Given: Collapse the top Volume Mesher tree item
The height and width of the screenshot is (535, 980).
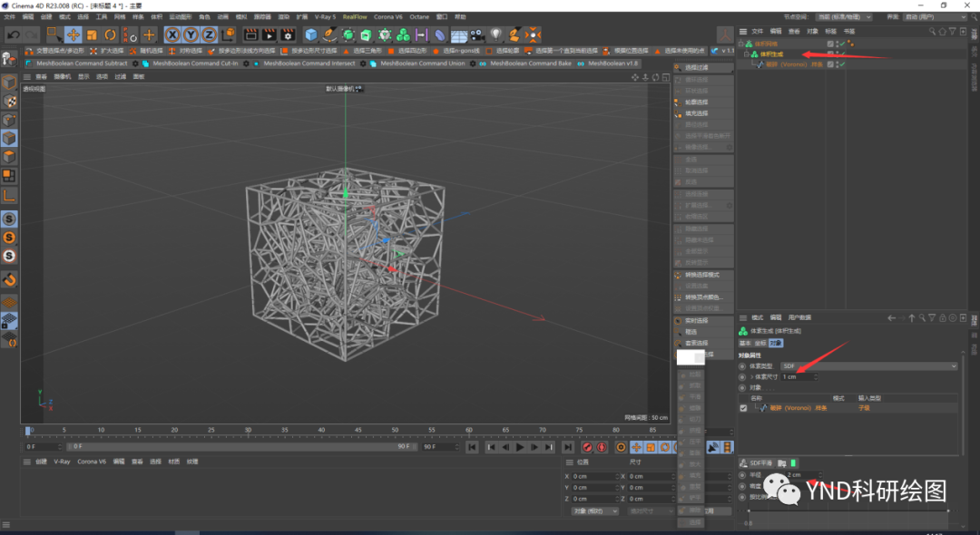Looking at the screenshot, I should [741, 44].
